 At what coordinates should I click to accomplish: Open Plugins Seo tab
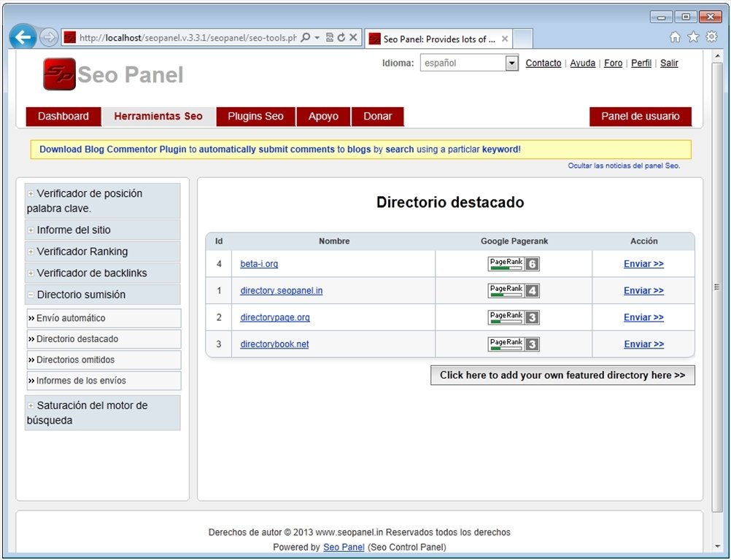[x=255, y=117]
